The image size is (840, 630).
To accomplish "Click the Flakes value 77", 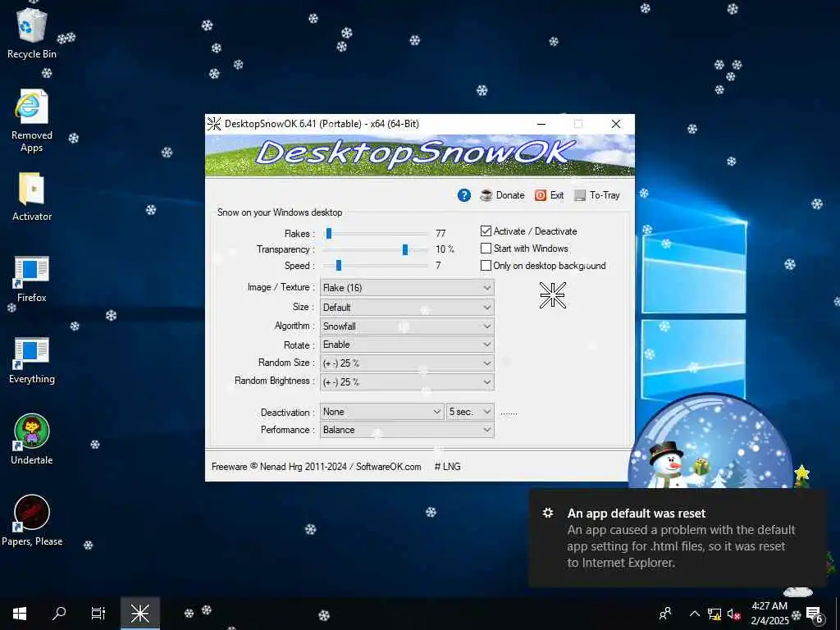I will [x=441, y=233].
